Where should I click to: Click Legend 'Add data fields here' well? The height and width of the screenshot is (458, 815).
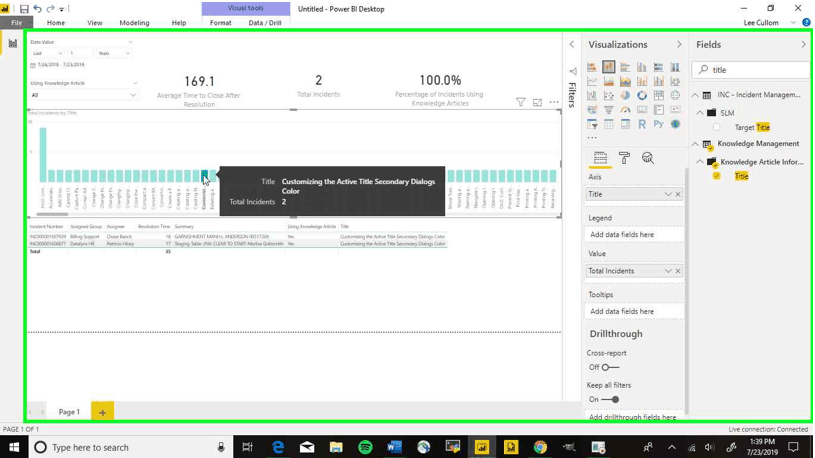[x=634, y=234]
